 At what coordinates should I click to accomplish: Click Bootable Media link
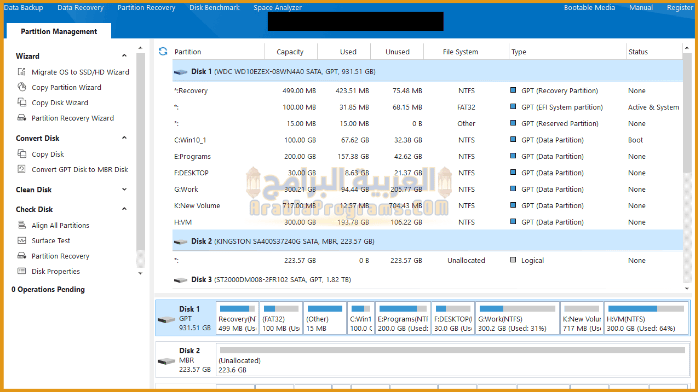[589, 8]
